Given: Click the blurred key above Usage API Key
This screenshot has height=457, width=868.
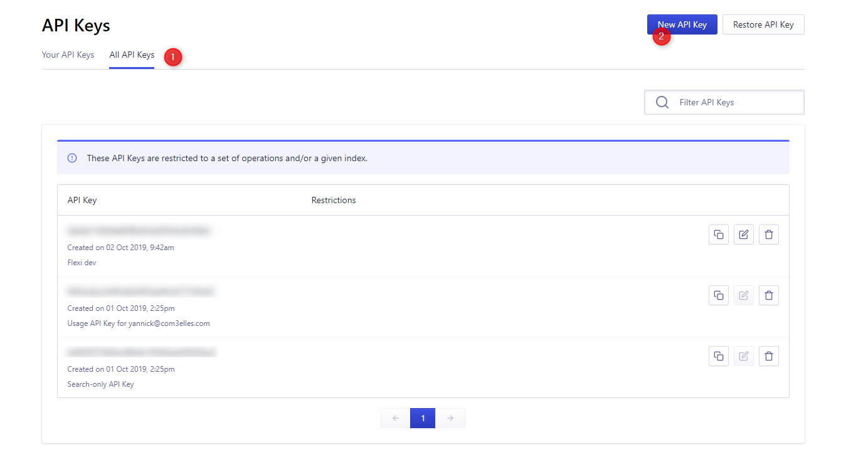Looking at the screenshot, I should (141, 292).
